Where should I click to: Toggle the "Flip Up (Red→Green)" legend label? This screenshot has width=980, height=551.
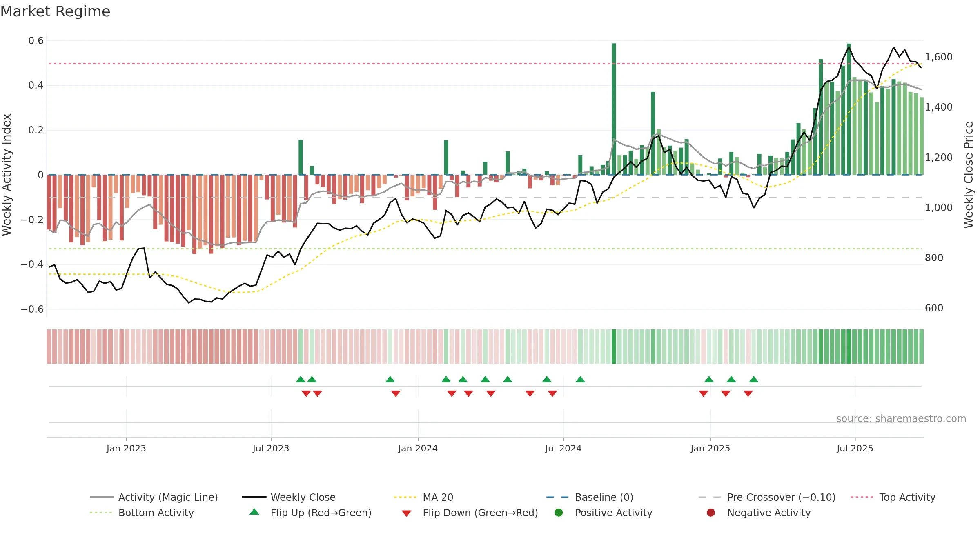[x=321, y=513]
